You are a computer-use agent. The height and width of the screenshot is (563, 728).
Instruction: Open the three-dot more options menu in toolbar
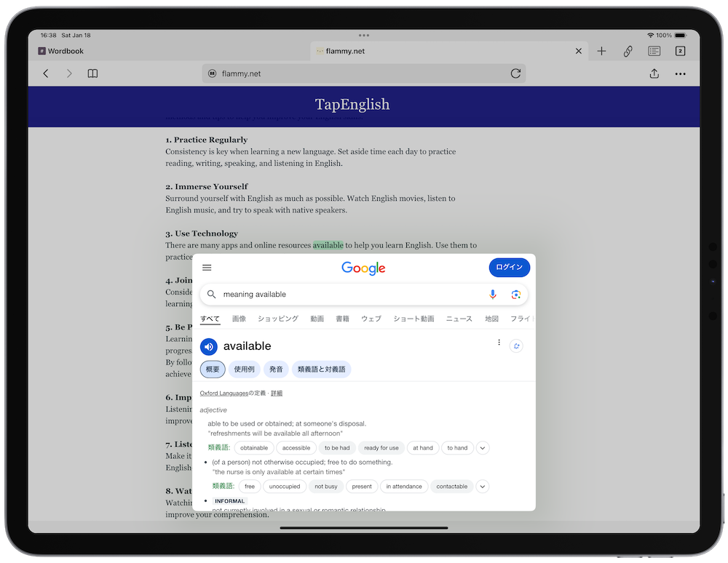coord(680,73)
